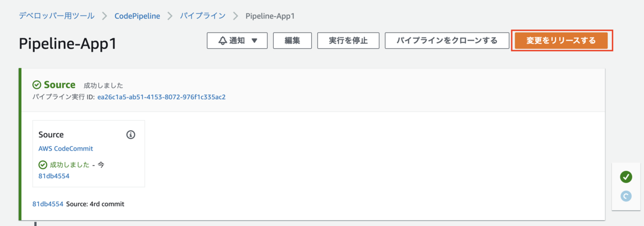This screenshot has height=226, width=644.
Task: Open pipeline execution ID ea26c1a5 link
Action: 162,97
